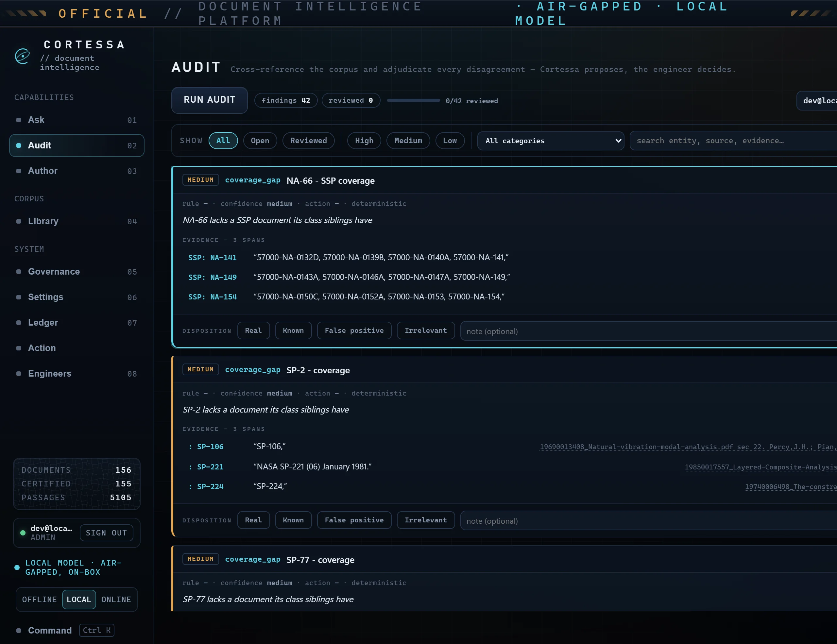Open the Engineers page
Screen dimensions: 837x644
click(77, 374)
